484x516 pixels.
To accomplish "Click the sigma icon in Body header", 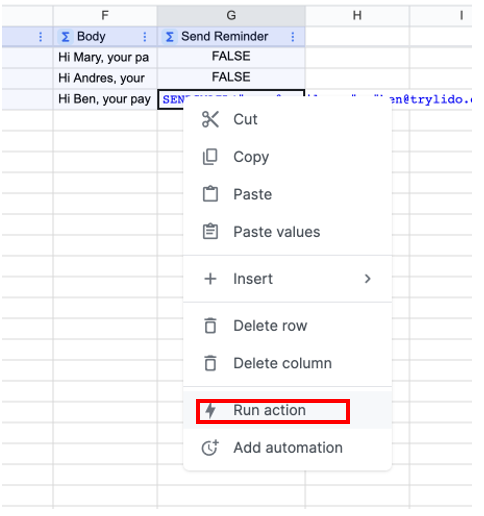I will [66, 37].
